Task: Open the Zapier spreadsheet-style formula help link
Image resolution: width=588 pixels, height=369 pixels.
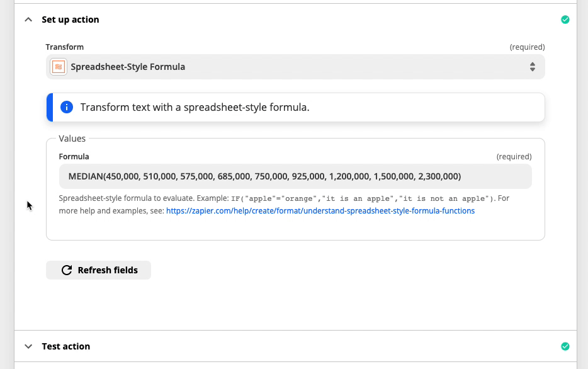Action: coord(320,211)
